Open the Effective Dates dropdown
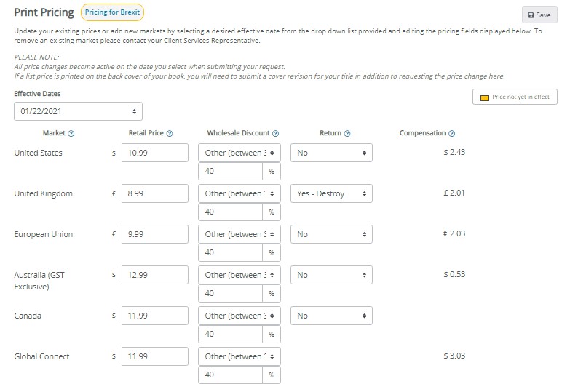Viewport: 578px width, 392px height. pos(78,111)
